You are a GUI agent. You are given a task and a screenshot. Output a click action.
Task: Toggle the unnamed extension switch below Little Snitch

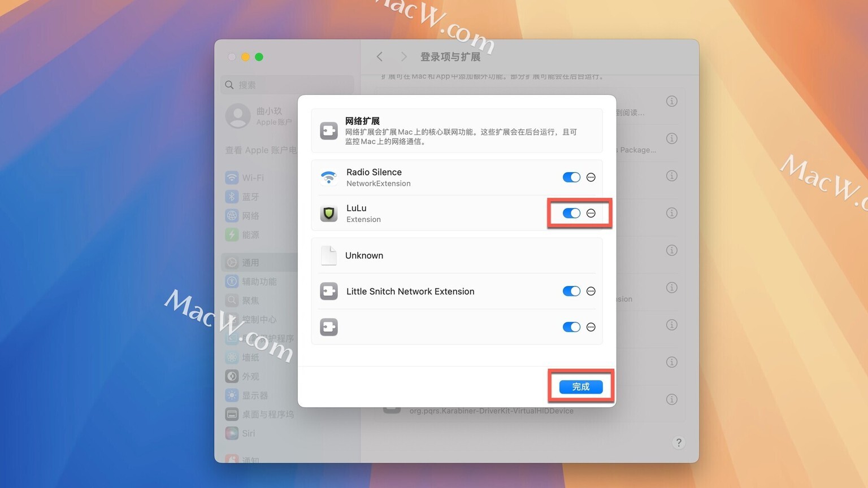click(x=571, y=327)
